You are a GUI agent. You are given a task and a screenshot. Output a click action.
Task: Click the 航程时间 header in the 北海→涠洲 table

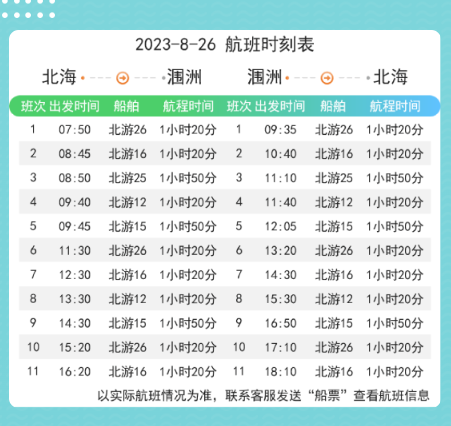[188, 106]
